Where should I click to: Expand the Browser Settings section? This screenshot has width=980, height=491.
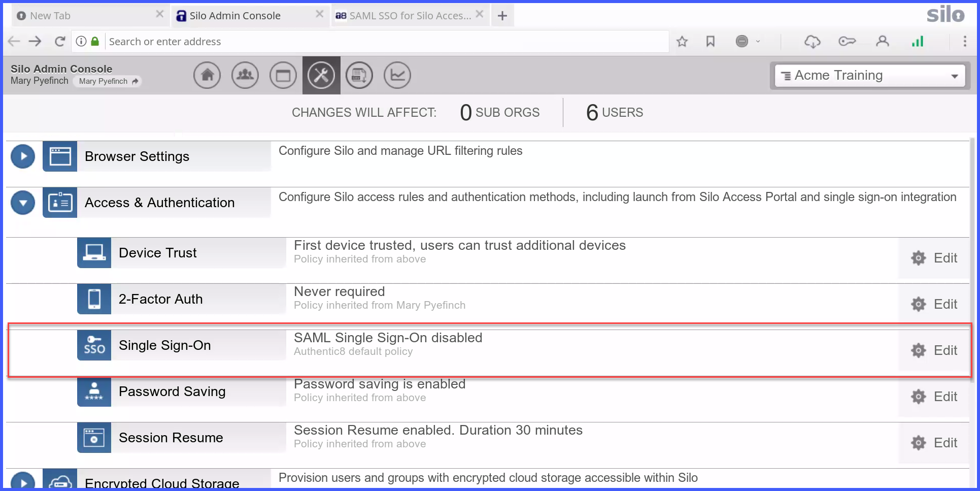[x=23, y=156]
